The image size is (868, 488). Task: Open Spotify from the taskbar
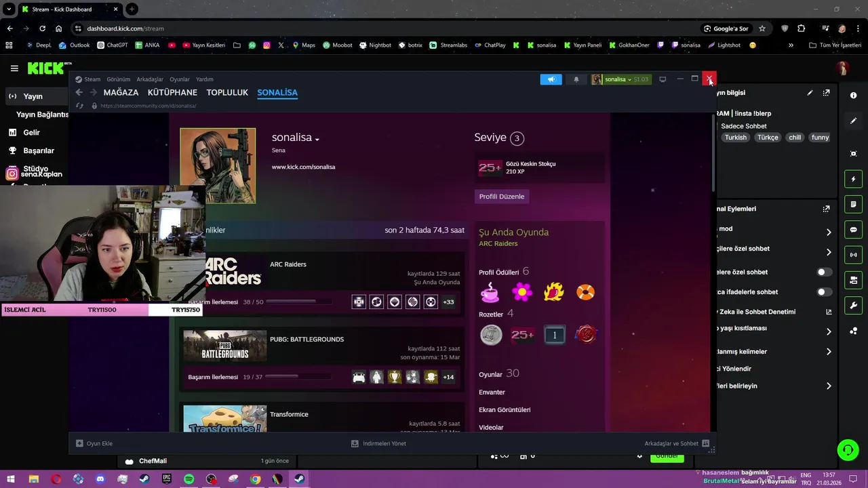coord(189,479)
